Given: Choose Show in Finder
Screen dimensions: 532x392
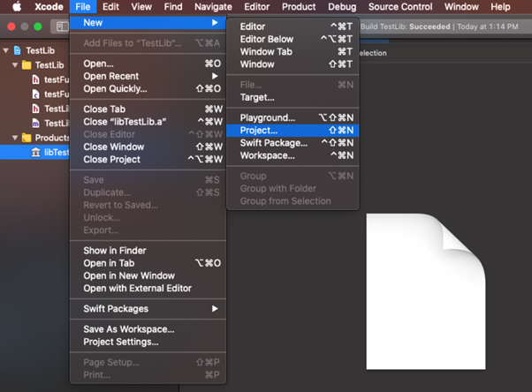Looking at the screenshot, I should tap(148, 250).
